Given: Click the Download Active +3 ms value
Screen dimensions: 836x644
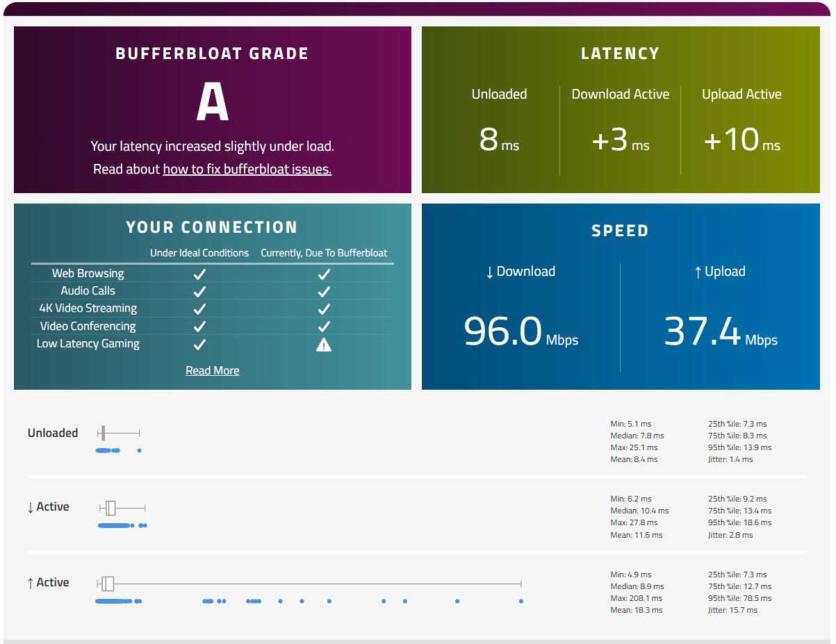Looking at the screenshot, I should point(620,139).
